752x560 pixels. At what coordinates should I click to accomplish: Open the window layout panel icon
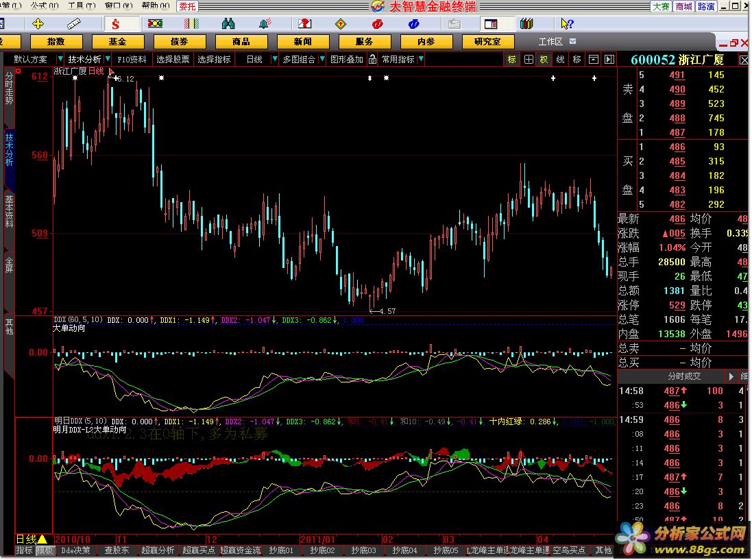click(491, 23)
